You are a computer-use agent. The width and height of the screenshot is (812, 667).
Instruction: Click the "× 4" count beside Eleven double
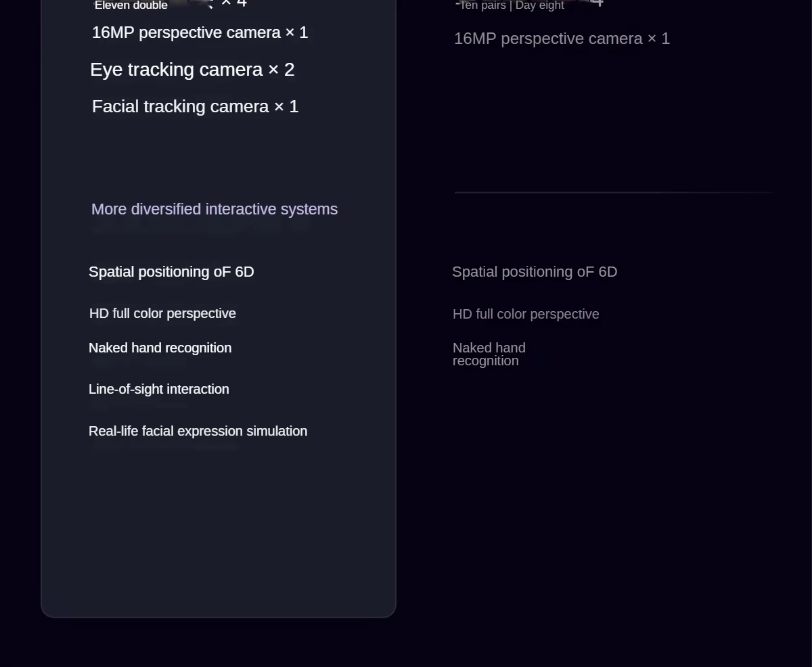point(234,3)
